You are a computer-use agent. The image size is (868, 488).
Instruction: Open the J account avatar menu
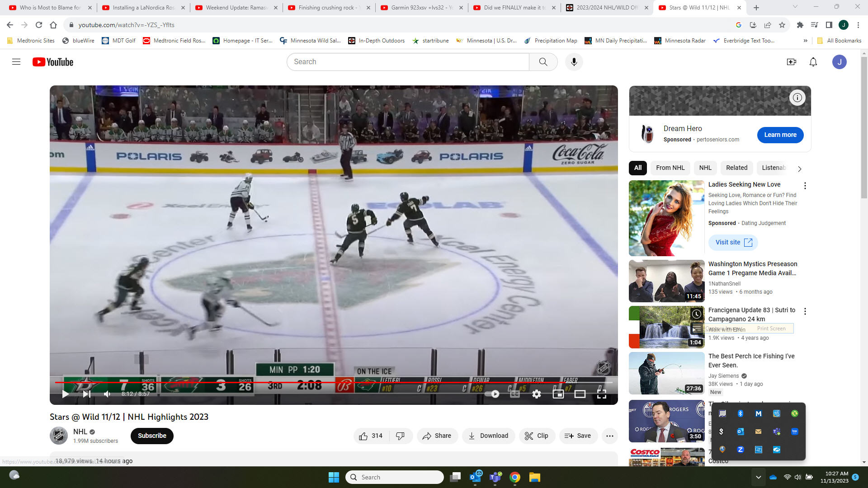(840, 62)
